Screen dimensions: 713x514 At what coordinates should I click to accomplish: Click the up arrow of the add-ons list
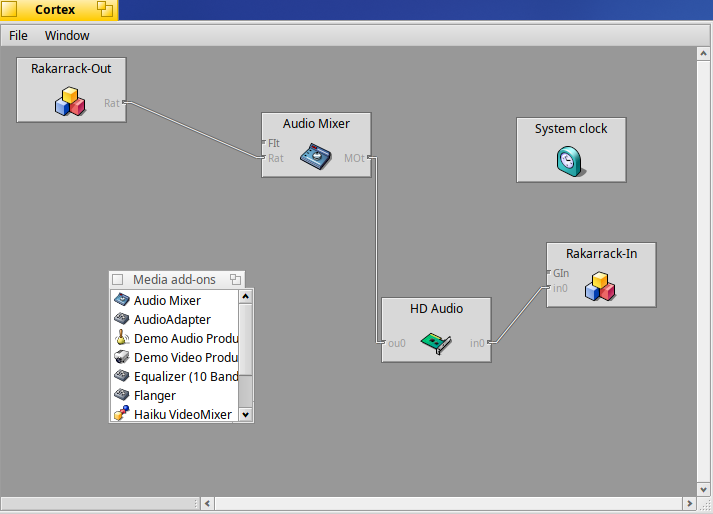pos(246,296)
